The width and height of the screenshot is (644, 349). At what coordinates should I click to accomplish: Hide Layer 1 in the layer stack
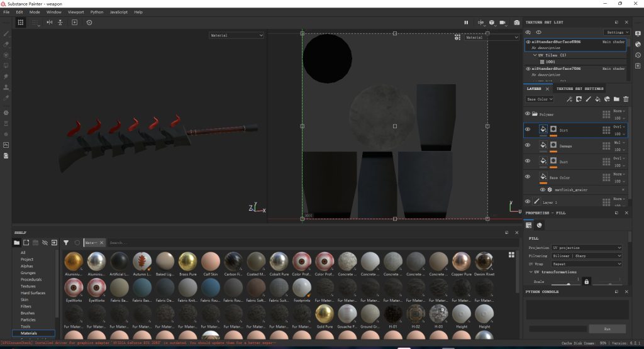(x=528, y=201)
